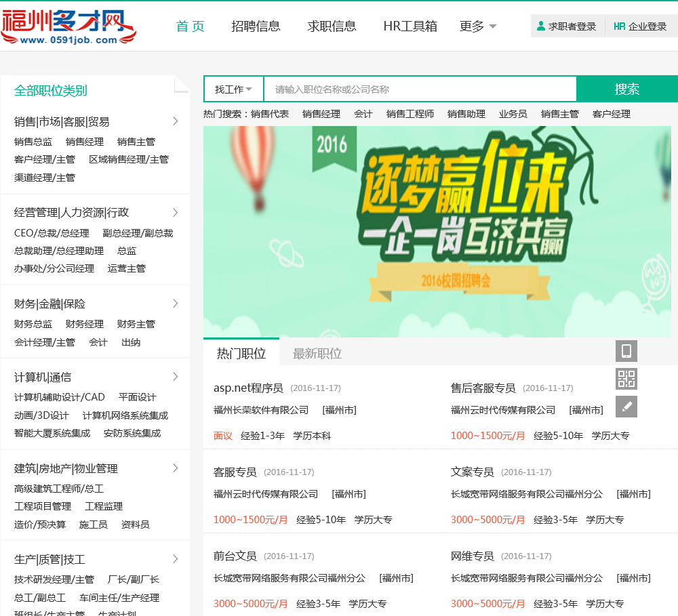Open the 文案专员 job posting

[472, 472]
